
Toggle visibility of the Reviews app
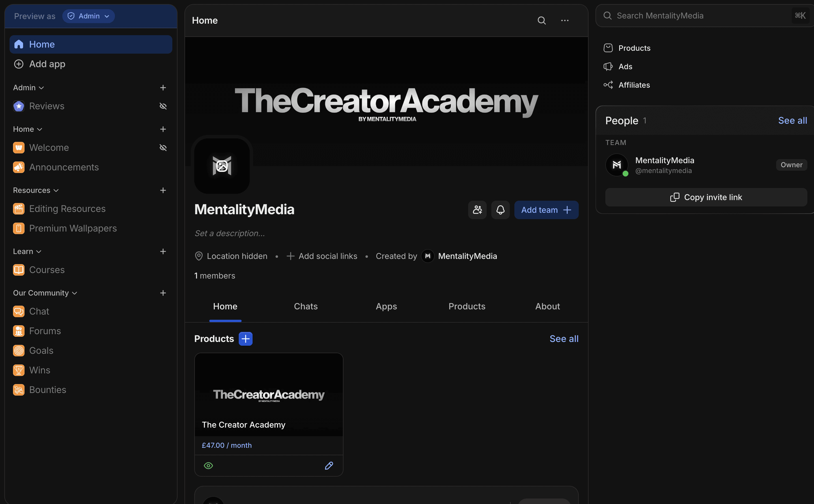point(163,106)
